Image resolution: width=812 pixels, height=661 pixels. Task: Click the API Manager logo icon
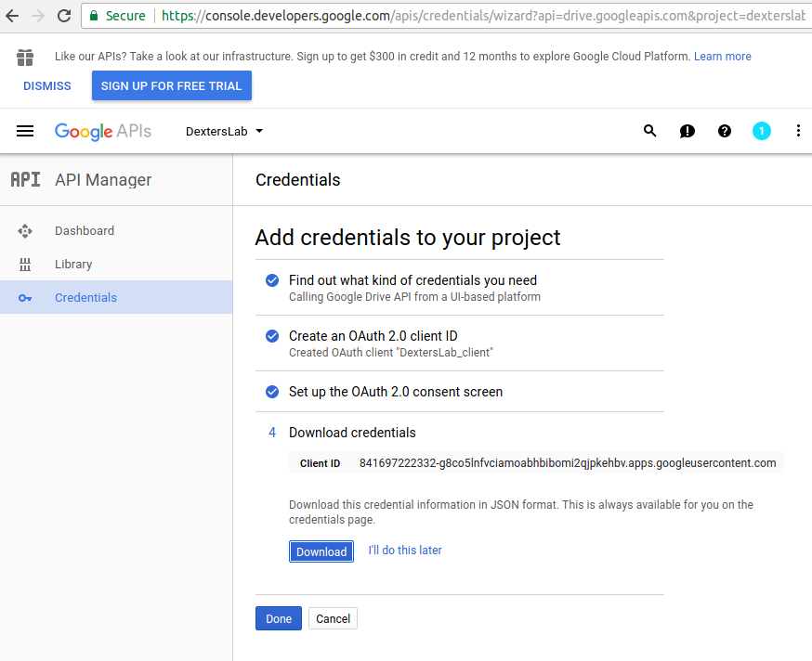[x=25, y=179]
